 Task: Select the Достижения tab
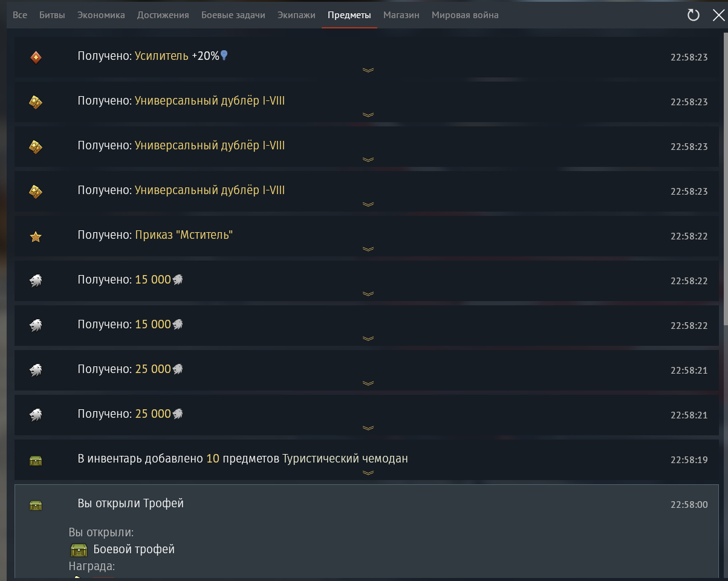[x=163, y=15]
